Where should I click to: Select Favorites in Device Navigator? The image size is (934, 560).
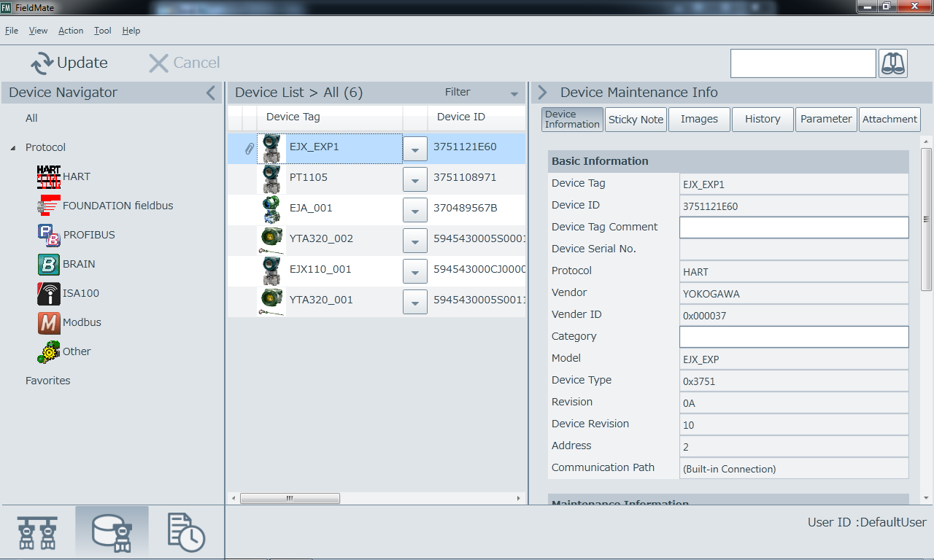[48, 381]
